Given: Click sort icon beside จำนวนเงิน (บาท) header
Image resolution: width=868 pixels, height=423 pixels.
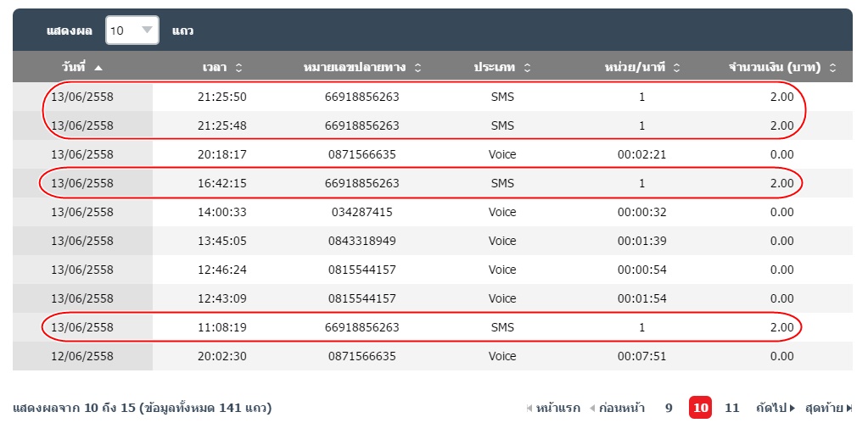Looking at the screenshot, I should (832, 67).
